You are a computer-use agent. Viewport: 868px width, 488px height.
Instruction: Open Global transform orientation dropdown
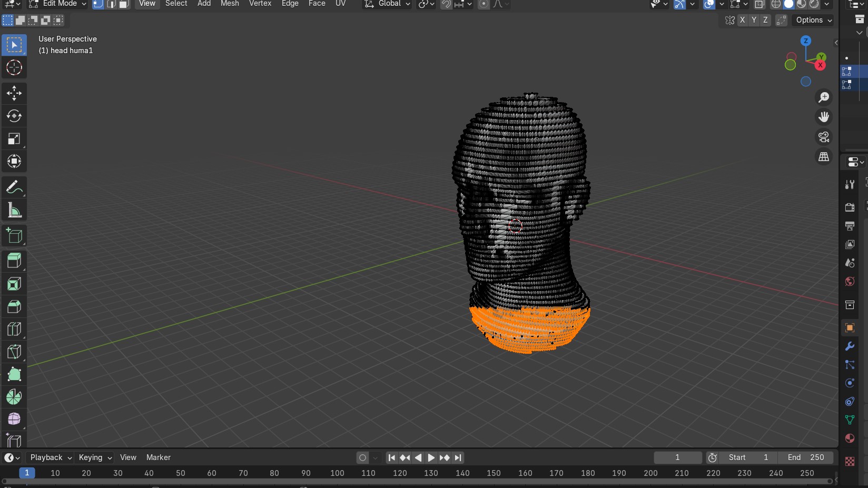(x=387, y=4)
